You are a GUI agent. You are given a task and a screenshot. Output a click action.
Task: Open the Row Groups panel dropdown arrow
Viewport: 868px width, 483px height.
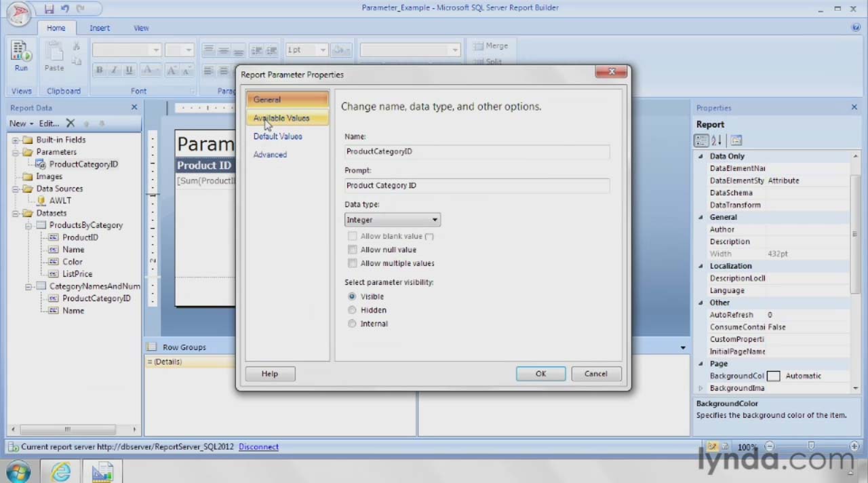pos(683,347)
